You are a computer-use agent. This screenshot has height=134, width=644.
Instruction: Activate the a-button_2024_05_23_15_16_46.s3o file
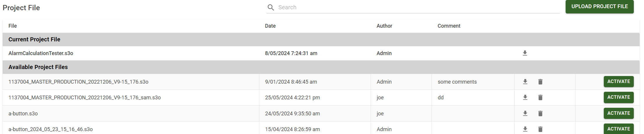pos(618,129)
